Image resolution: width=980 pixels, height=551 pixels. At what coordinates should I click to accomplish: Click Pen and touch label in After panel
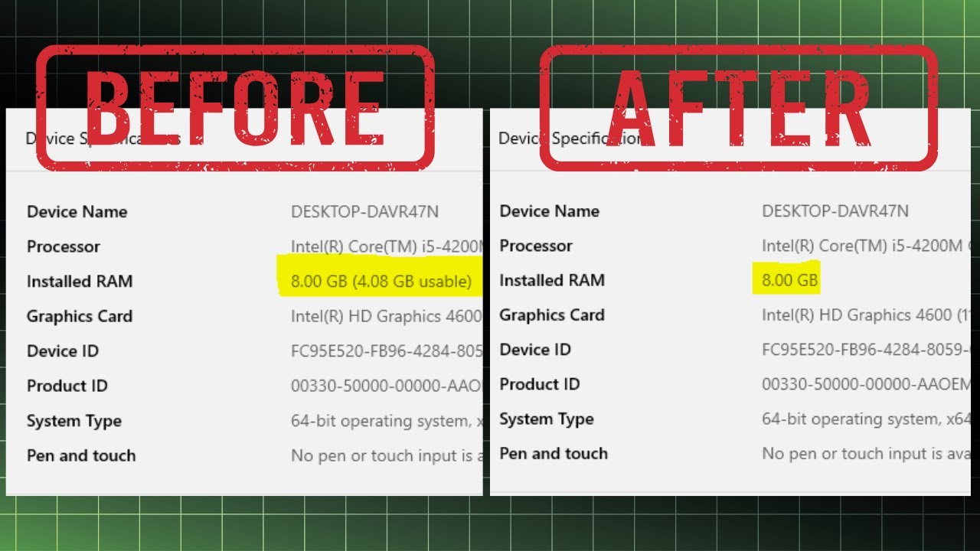coord(554,453)
